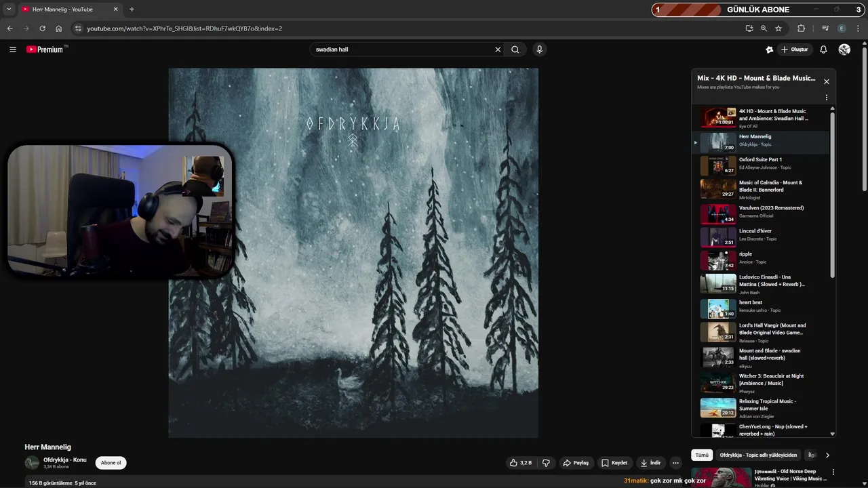
Task: Open the Oluştur create button
Action: point(794,49)
